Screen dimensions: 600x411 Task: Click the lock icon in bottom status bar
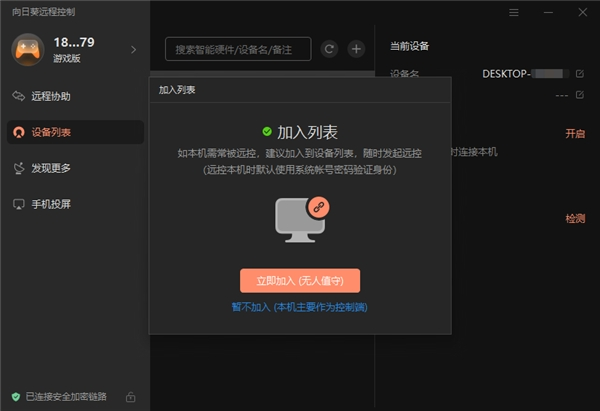(x=131, y=397)
